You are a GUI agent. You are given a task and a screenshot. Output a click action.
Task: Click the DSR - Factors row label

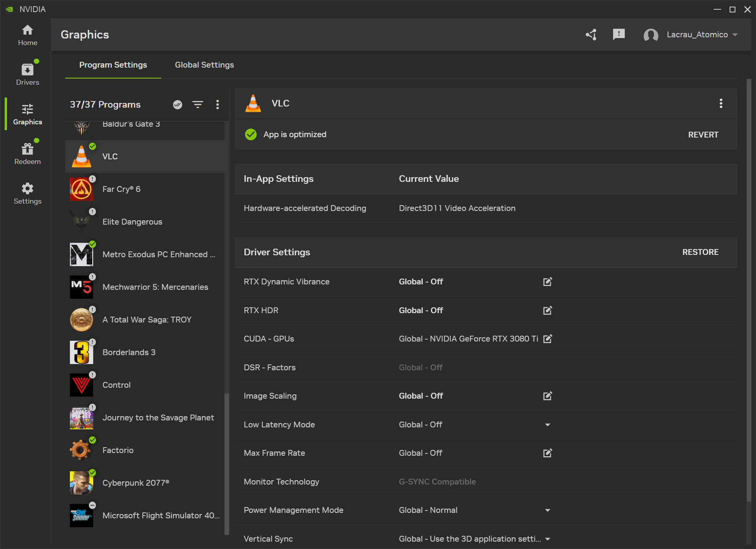(269, 368)
